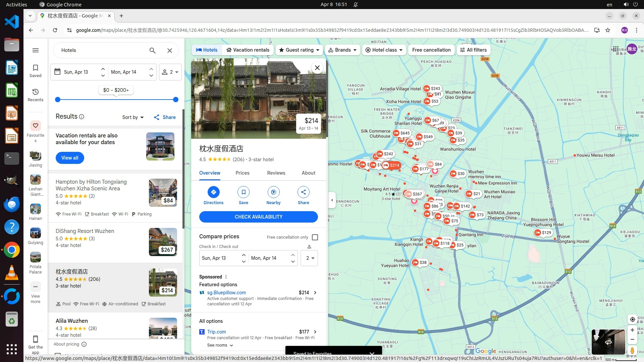The image size is (644, 362).
Task: Open the Street View thumbnail on the map
Action: [608, 342]
